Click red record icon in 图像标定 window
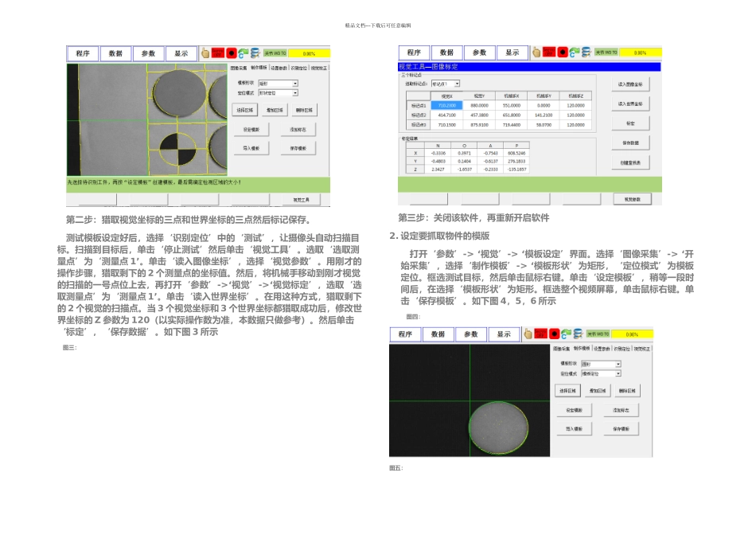The width and height of the screenshot is (756, 535). tap(562, 52)
